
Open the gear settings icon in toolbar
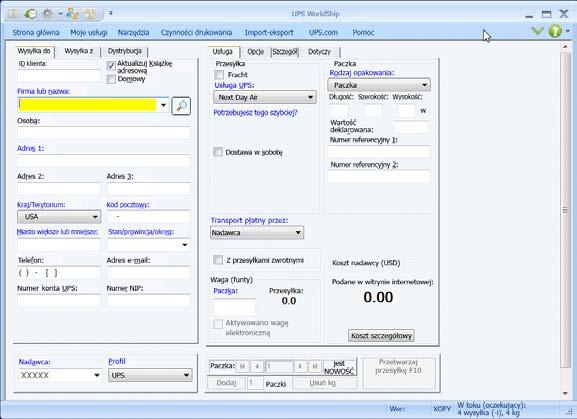click(48, 14)
